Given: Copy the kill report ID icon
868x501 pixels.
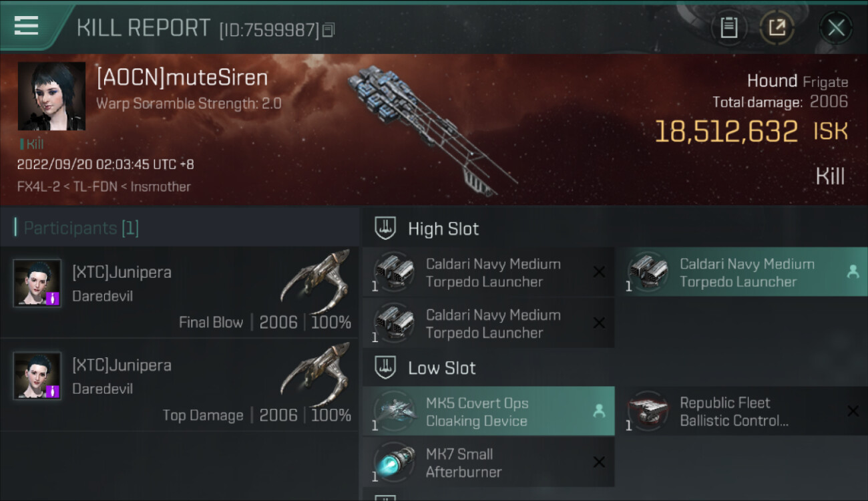Looking at the screenshot, I should (x=328, y=30).
